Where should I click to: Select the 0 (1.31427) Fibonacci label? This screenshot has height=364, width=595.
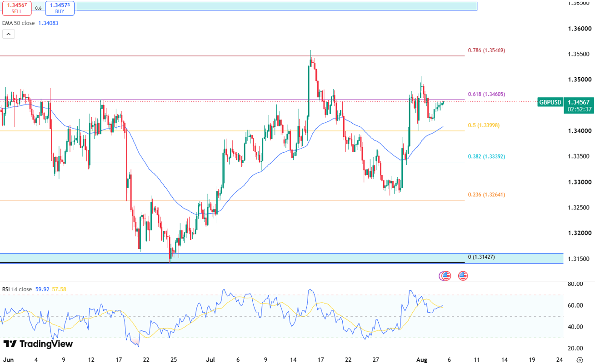point(481,257)
